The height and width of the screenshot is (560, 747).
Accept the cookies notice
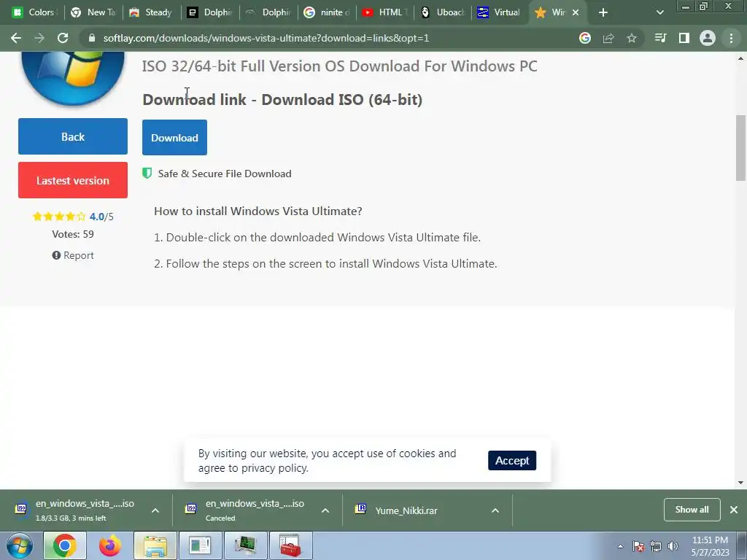pos(512,461)
